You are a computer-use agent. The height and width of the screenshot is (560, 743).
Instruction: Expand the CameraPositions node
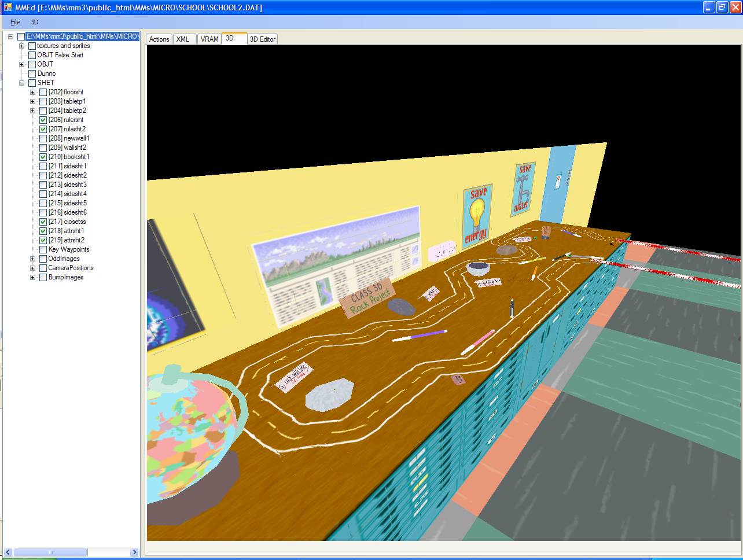33,268
